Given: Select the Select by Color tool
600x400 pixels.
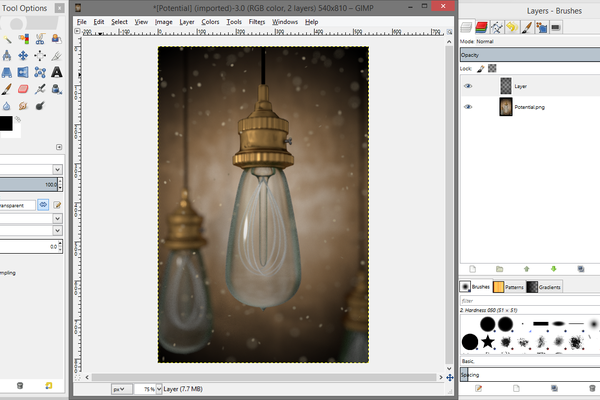Looking at the screenshot, I should coord(23,39).
